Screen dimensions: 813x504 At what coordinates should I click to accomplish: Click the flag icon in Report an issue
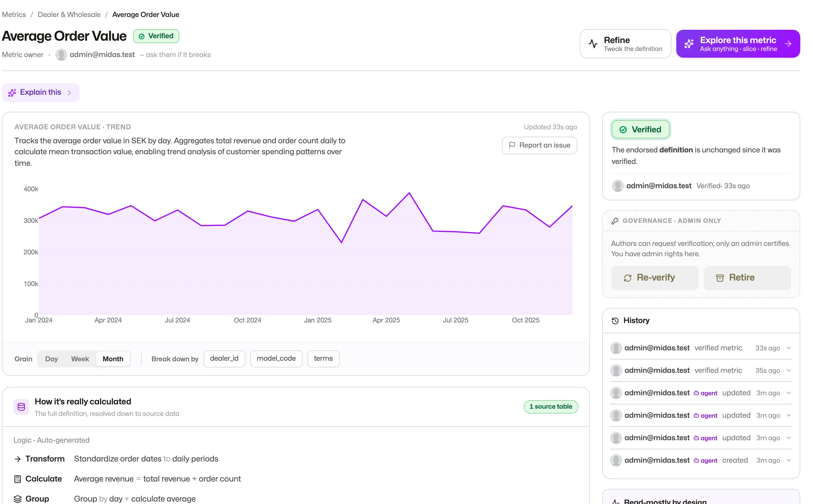(x=512, y=145)
